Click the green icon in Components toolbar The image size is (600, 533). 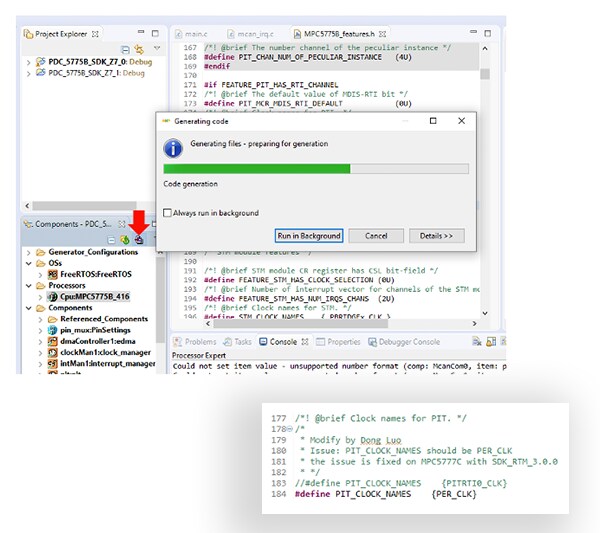(125, 239)
